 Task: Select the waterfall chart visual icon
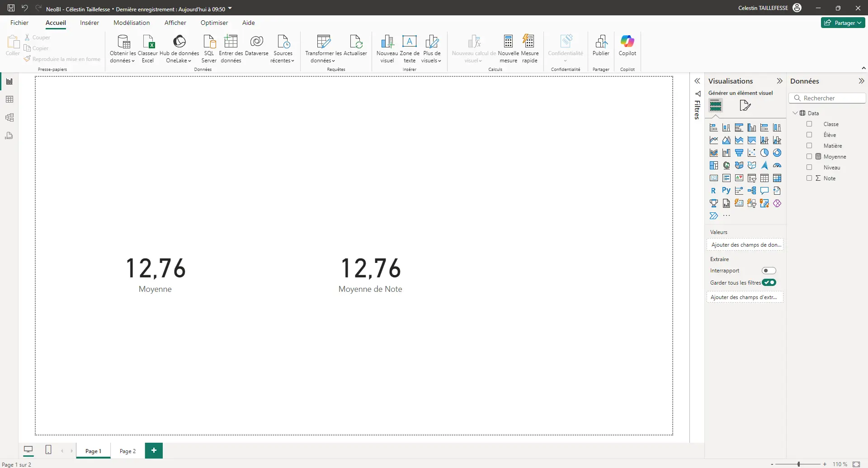point(726,153)
